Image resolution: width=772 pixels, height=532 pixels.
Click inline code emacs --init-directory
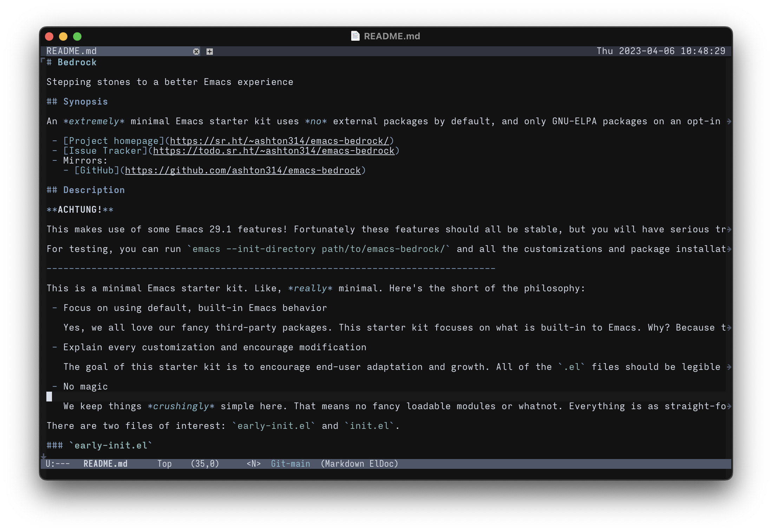[x=319, y=249]
